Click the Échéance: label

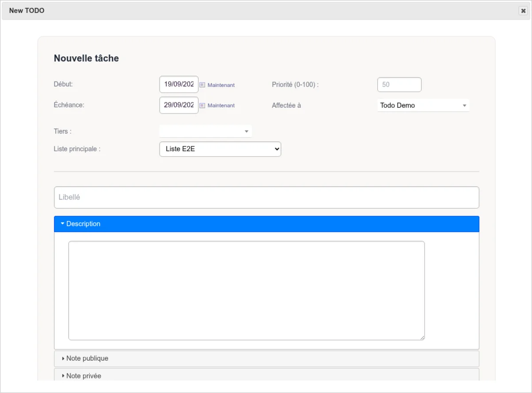(69, 105)
